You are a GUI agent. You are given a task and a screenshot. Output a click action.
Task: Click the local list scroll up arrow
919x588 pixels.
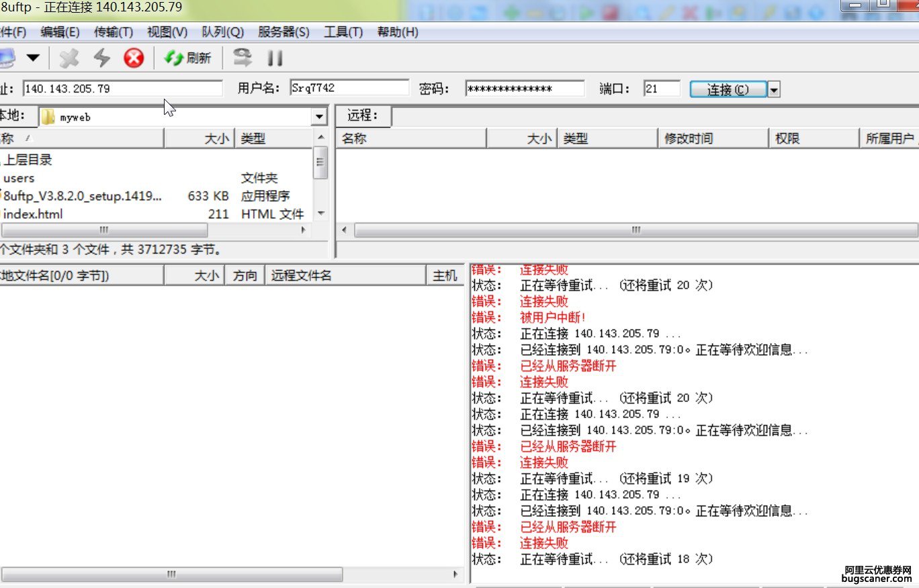(x=320, y=138)
